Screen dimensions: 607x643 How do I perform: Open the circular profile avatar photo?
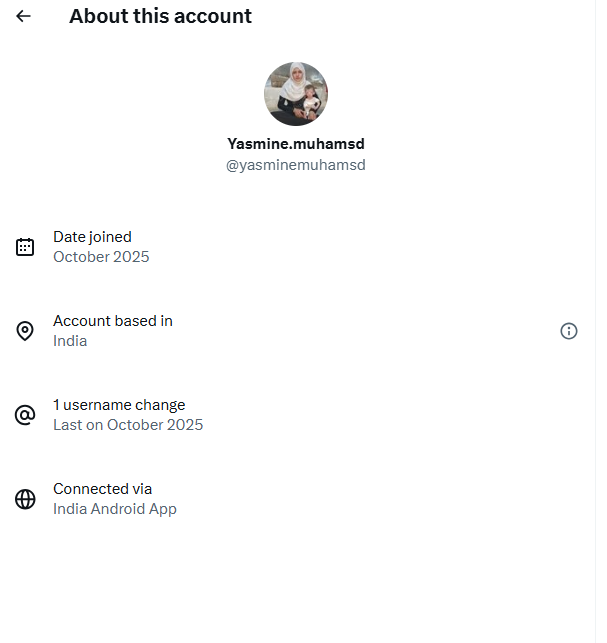click(296, 94)
